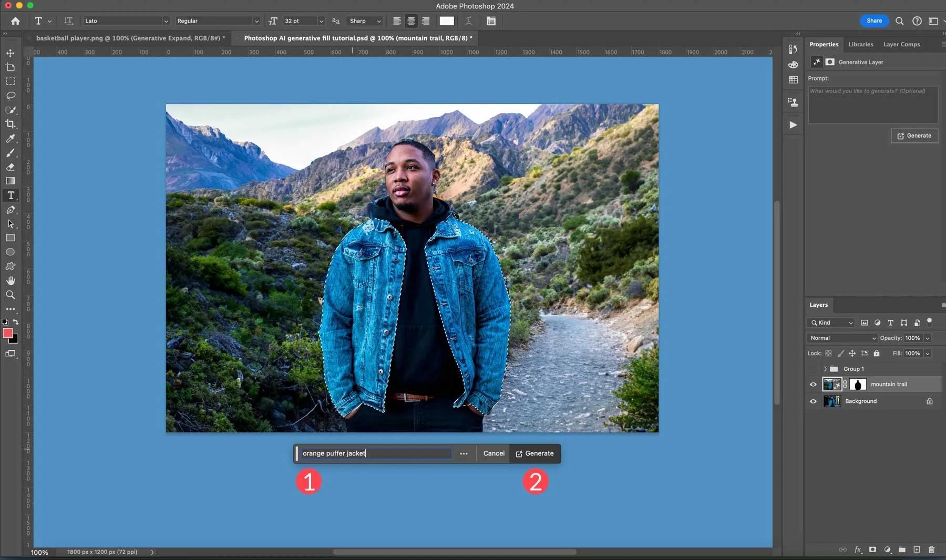Toggle visibility of the mountain trail layer
This screenshot has height=560, width=946.
tap(813, 384)
